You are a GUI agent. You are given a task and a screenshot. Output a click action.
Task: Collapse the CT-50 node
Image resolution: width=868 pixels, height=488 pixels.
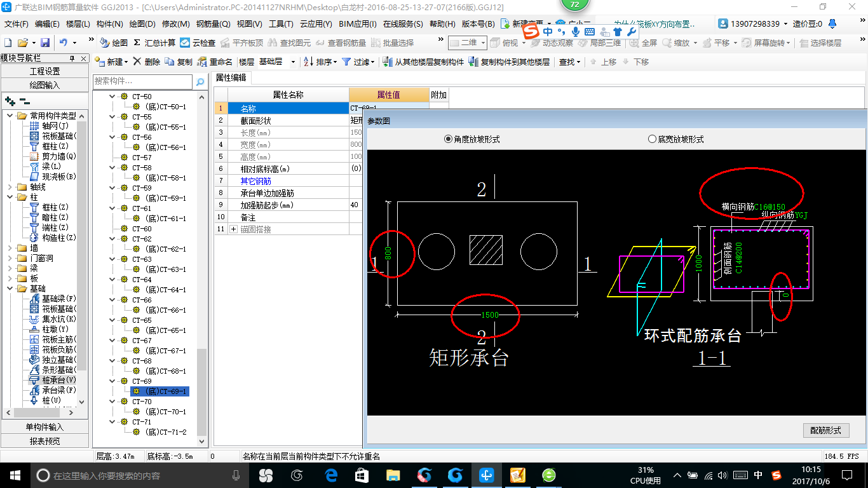pyautogui.click(x=113, y=97)
